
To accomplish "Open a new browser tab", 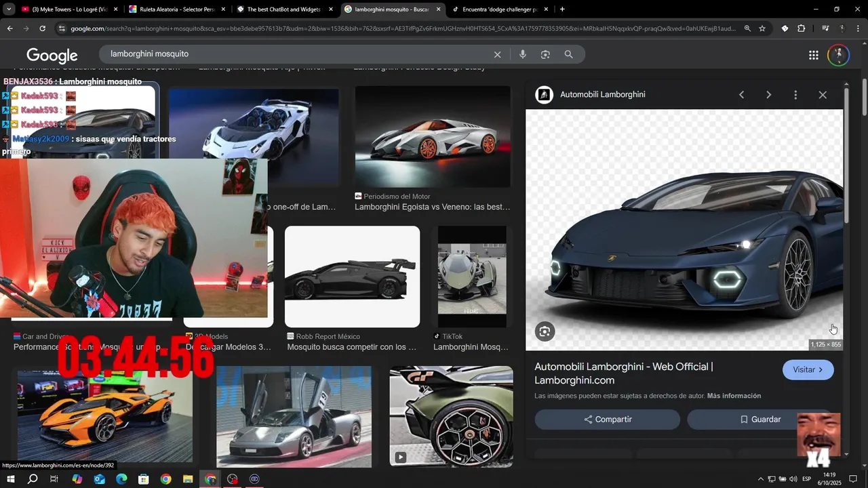I will point(562,9).
